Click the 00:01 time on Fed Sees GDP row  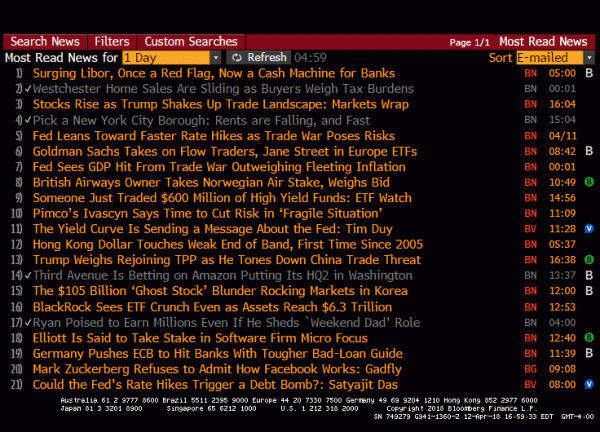562,167
